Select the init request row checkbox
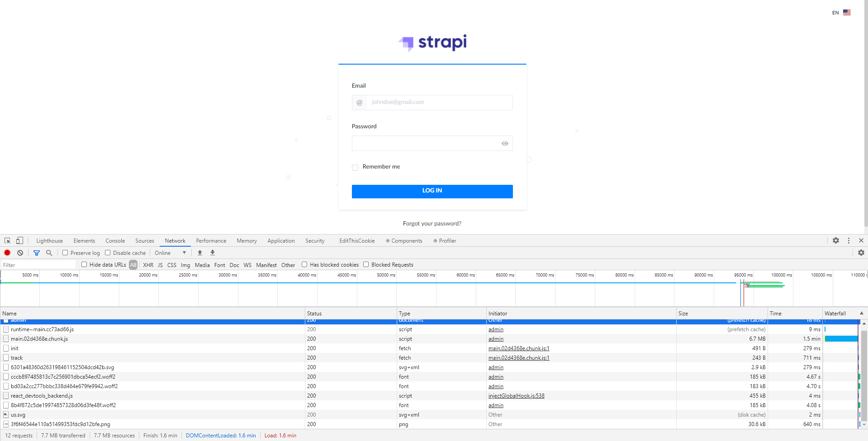 (x=6, y=348)
